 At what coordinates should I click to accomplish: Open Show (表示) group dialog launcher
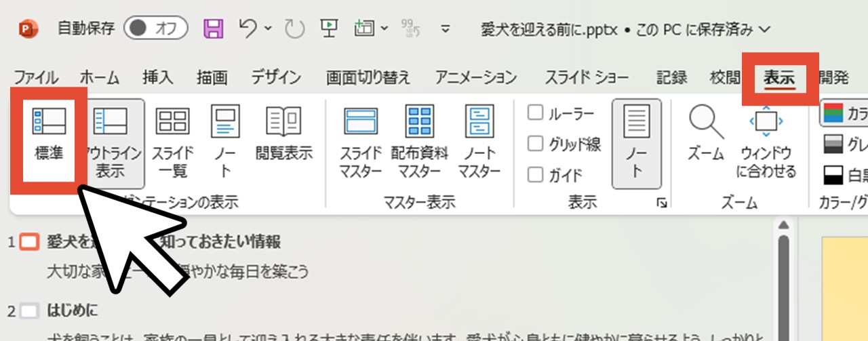click(x=663, y=203)
